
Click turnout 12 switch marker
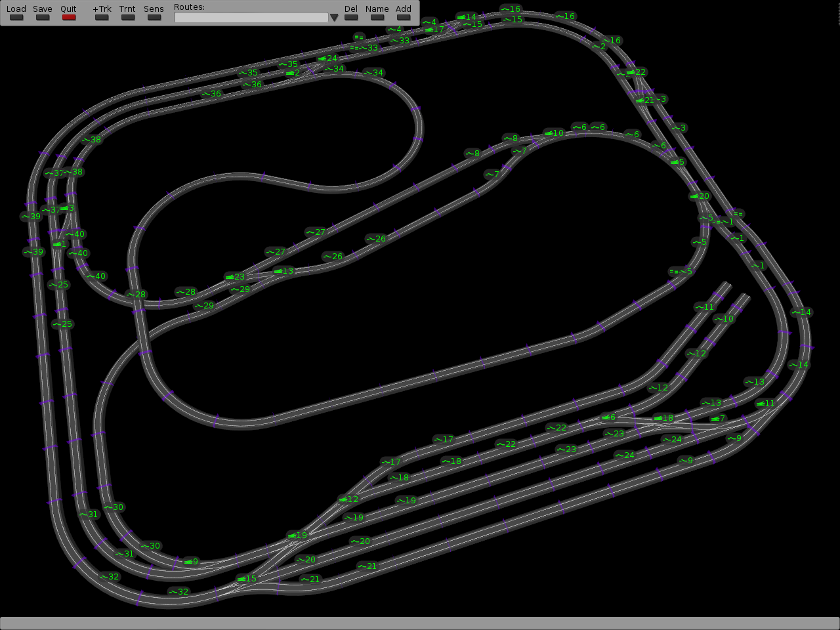[x=344, y=499]
